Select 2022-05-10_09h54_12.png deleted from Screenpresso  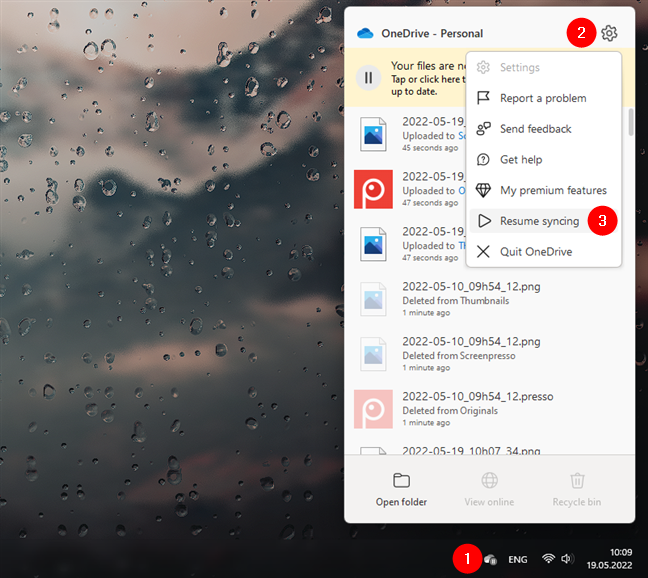coord(488,354)
